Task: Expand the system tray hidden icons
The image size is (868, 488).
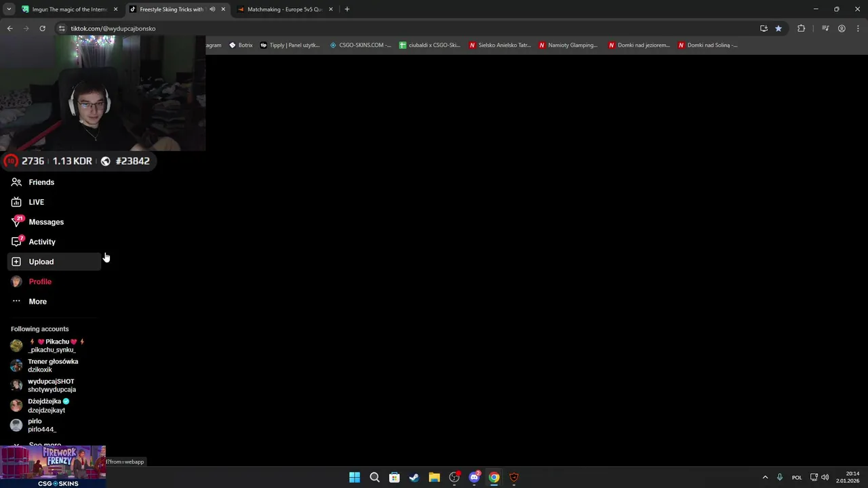Action: click(x=765, y=477)
